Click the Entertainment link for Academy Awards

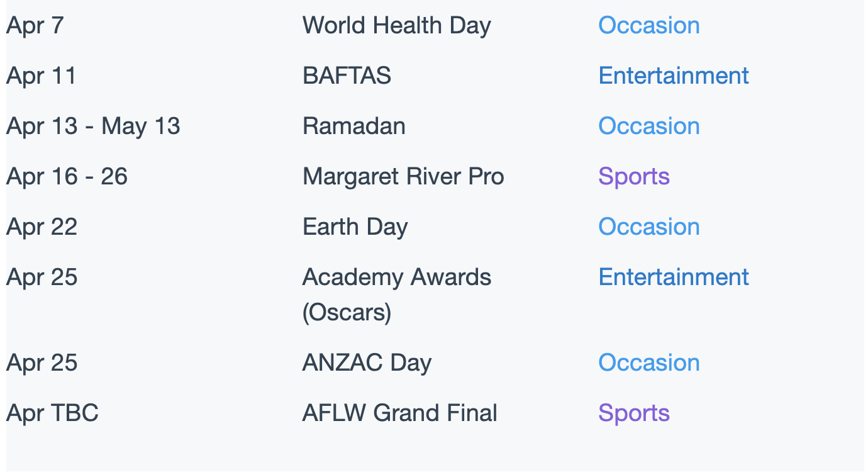pos(673,277)
